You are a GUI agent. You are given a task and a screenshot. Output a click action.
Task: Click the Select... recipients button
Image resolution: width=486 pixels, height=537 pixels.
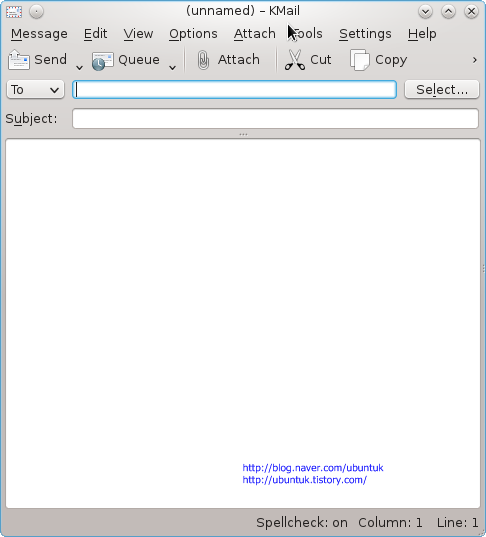(x=441, y=90)
